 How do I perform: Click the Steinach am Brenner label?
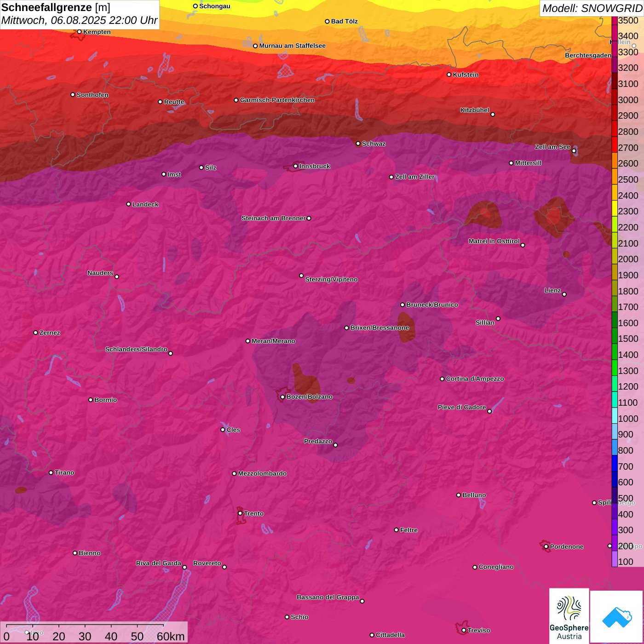pyautogui.click(x=273, y=218)
